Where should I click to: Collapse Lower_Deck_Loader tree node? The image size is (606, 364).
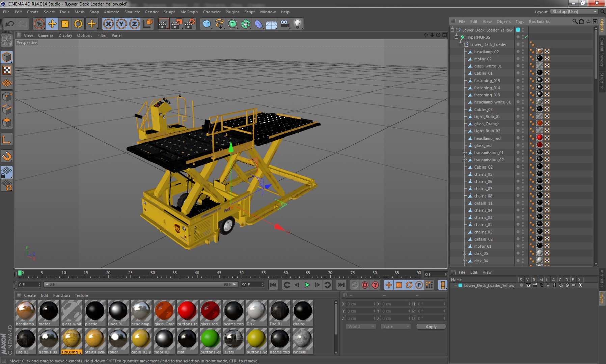pyautogui.click(x=461, y=44)
